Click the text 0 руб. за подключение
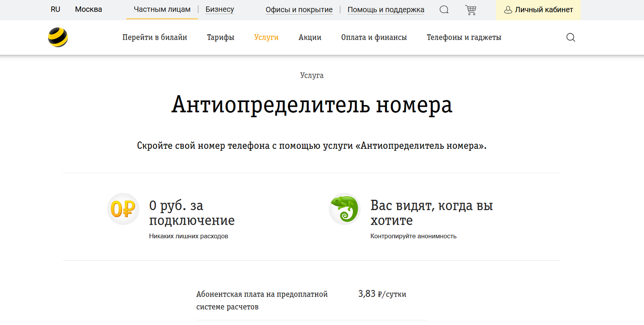The height and width of the screenshot is (325, 644). [x=192, y=213]
